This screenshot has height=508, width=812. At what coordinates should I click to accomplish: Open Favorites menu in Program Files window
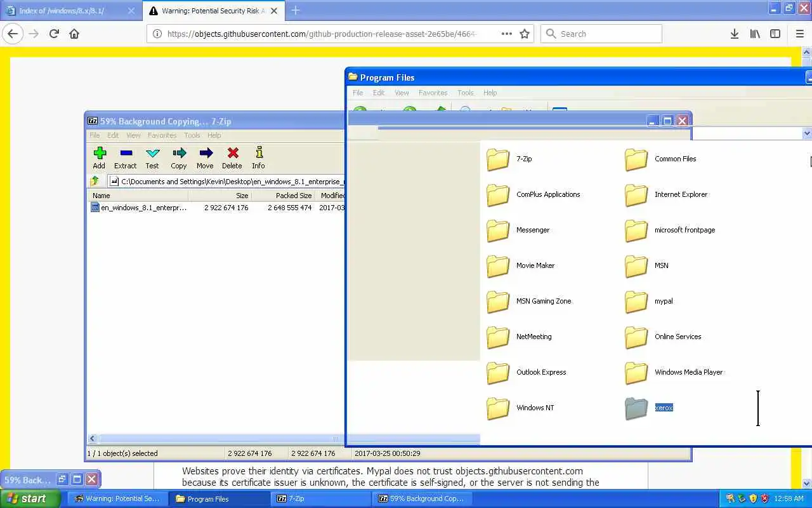point(433,93)
